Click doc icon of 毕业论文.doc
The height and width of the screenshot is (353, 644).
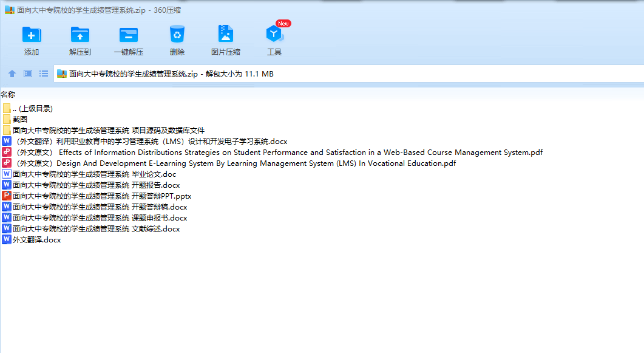(x=7, y=174)
